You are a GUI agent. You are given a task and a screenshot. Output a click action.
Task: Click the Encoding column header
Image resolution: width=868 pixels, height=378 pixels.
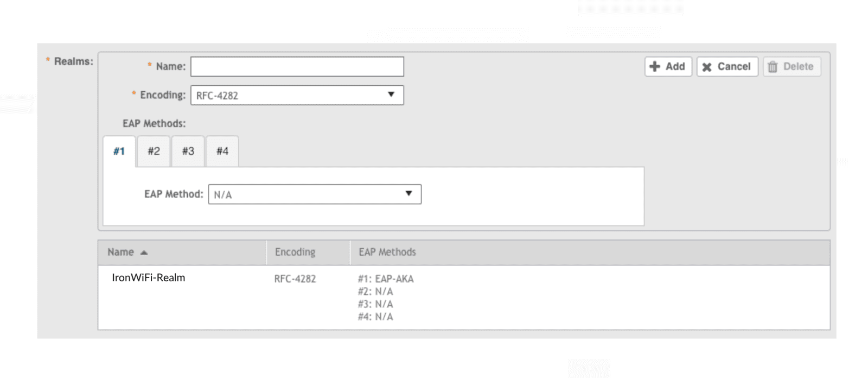(308, 253)
